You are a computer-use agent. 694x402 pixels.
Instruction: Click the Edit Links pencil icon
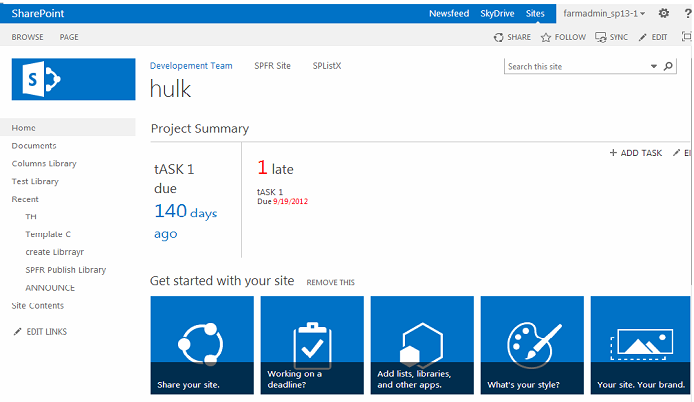tap(17, 332)
